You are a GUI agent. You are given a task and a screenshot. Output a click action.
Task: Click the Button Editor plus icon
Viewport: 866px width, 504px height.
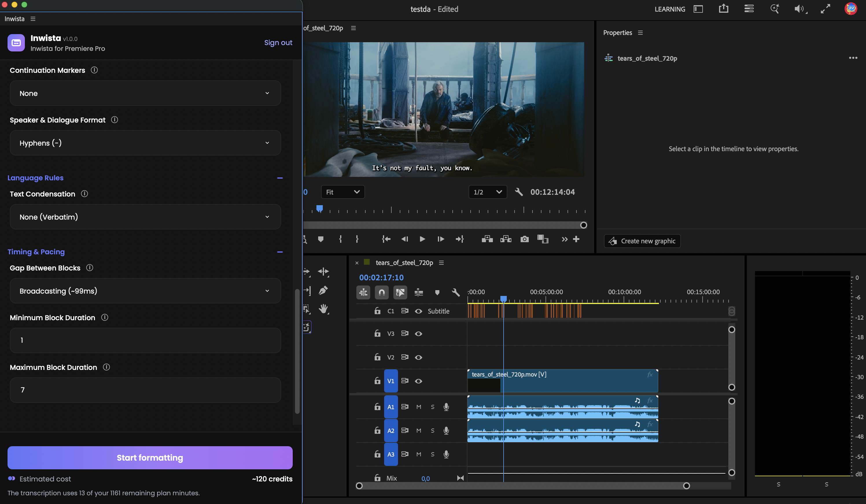576,239
